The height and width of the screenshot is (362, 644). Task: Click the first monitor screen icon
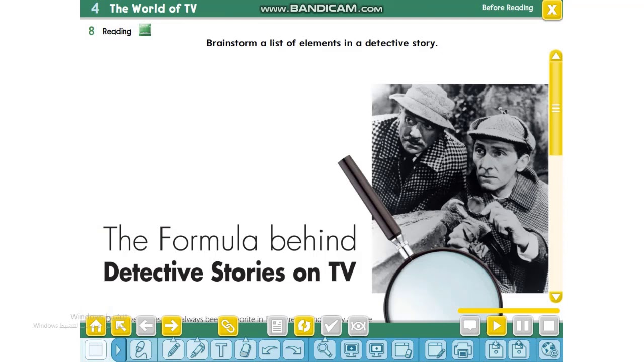tap(351, 349)
